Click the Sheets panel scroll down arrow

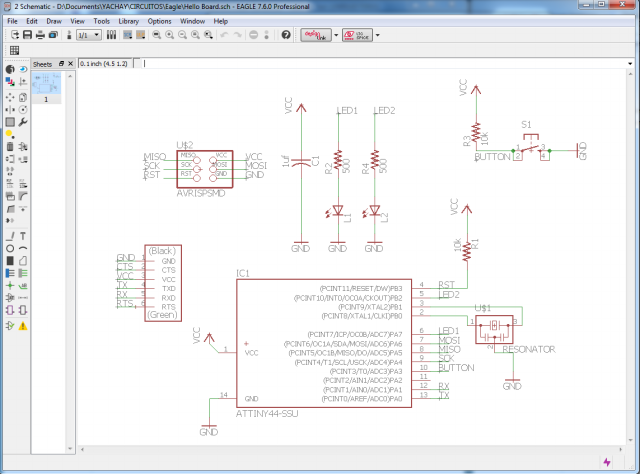point(70,449)
